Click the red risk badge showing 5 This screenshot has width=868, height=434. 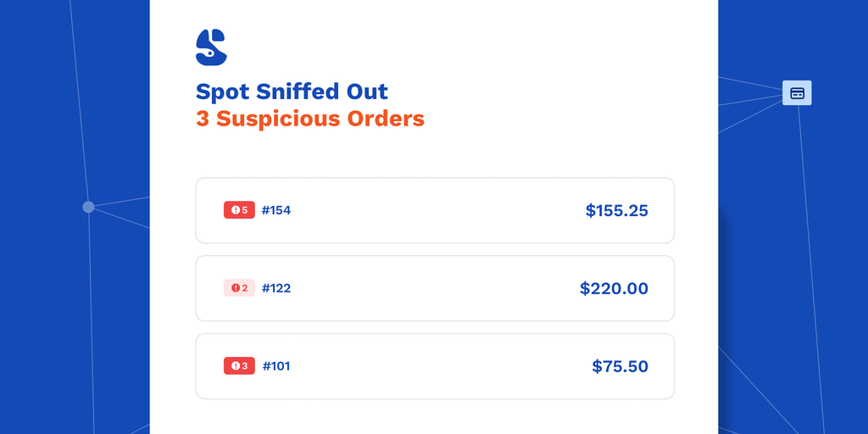[x=239, y=210]
